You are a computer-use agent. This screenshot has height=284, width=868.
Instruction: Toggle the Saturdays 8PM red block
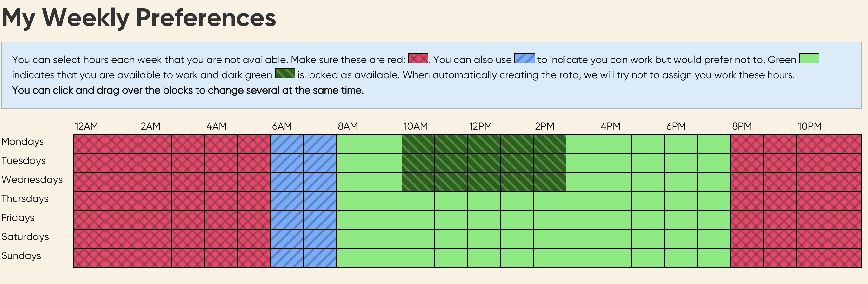[x=747, y=239]
